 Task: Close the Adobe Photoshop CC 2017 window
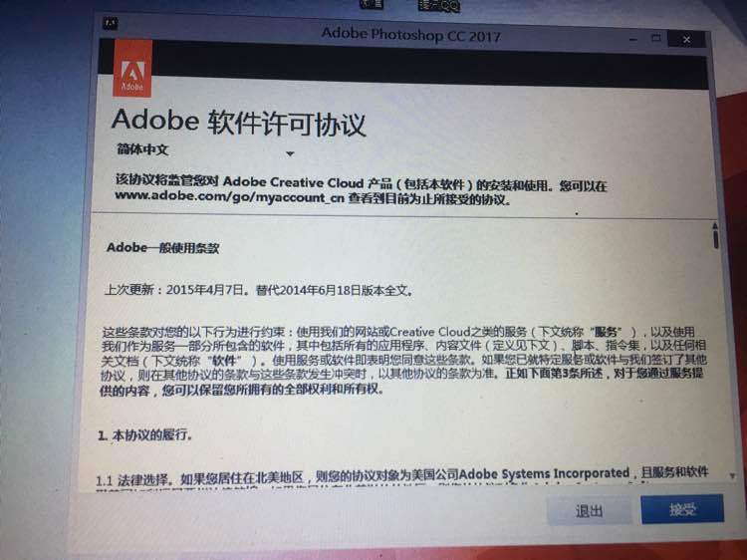tap(686, 40)
